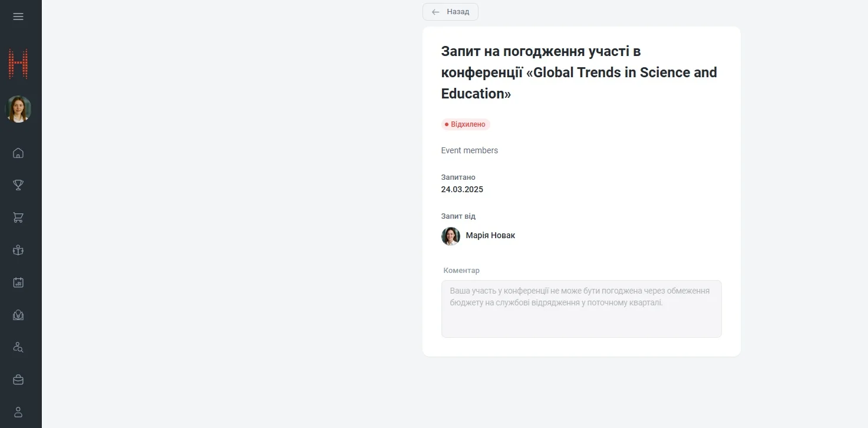
Task: Select the Відхилено status badge
Action: click(x=466, y=124)
